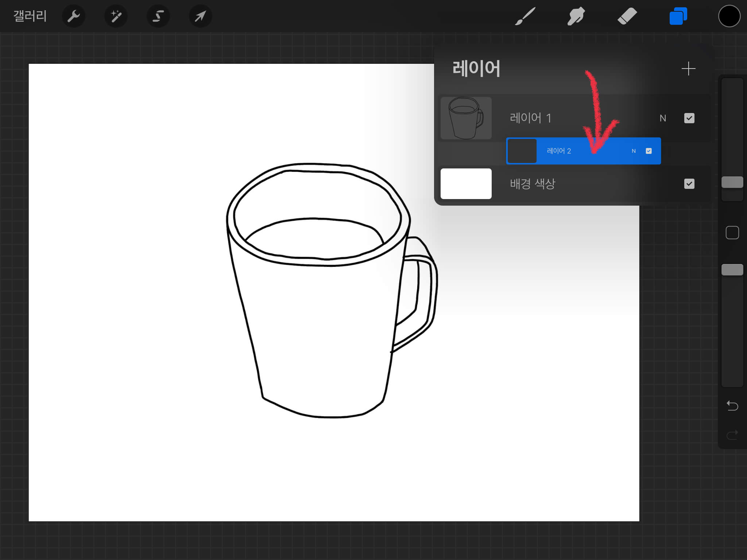Select the Eraser tool
747x560 pixels.
point(627,16)
